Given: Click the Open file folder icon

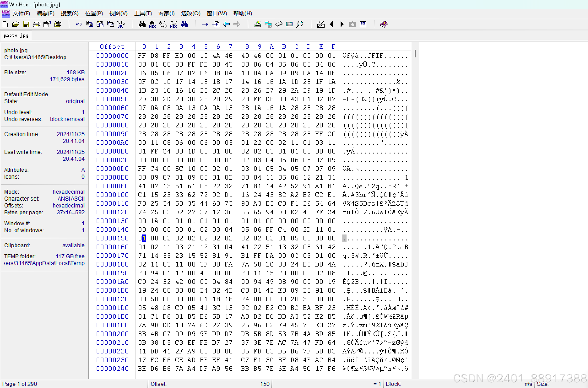Looking at the screenshot, I should tap(16, 24).
